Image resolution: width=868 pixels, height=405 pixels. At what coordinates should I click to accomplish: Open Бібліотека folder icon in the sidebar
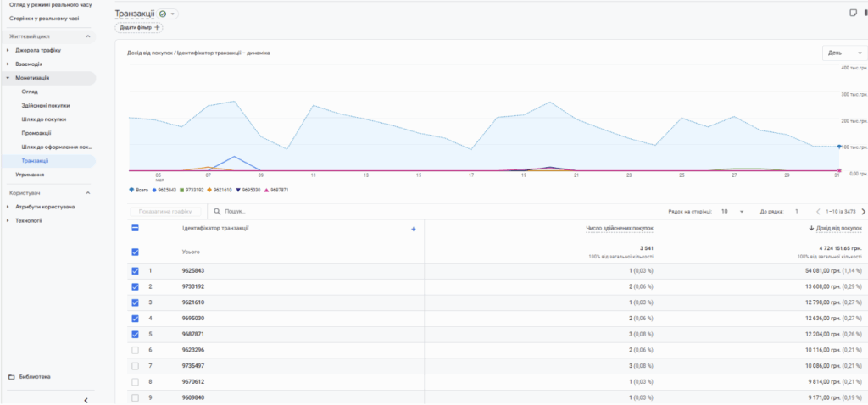pyautogui.click(x=12, y=377)
